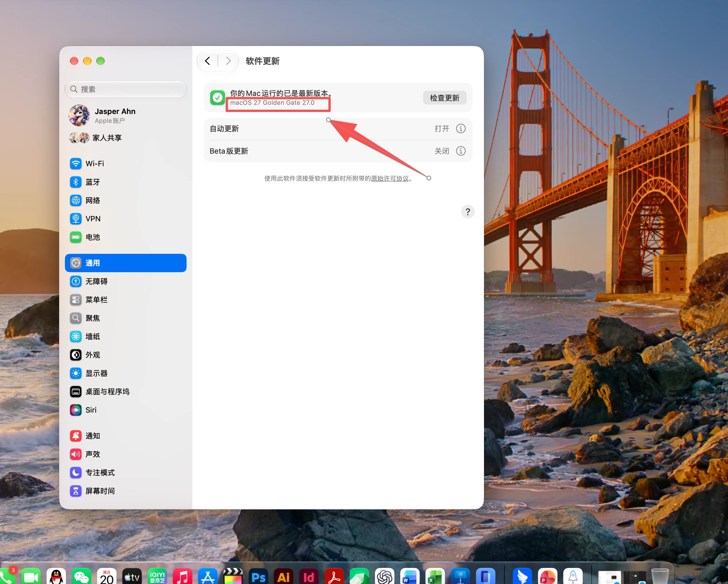Open the 电池 battery settings
Screen dimensions: 728x584
125,237
